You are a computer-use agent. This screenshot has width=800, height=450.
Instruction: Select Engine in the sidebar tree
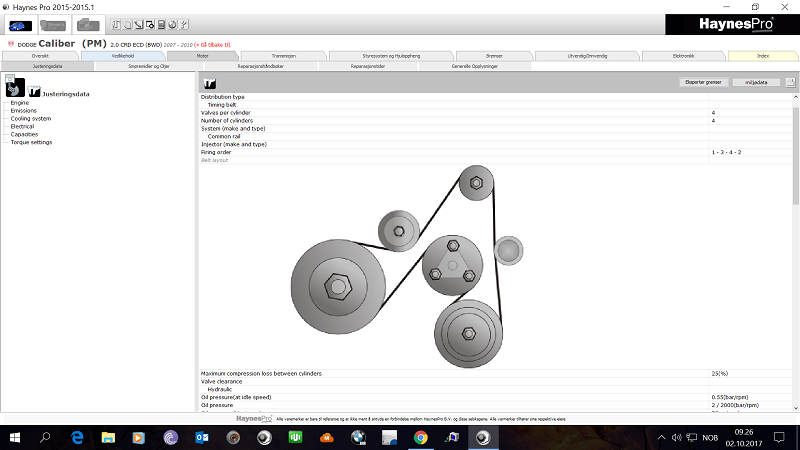(20, 103)
